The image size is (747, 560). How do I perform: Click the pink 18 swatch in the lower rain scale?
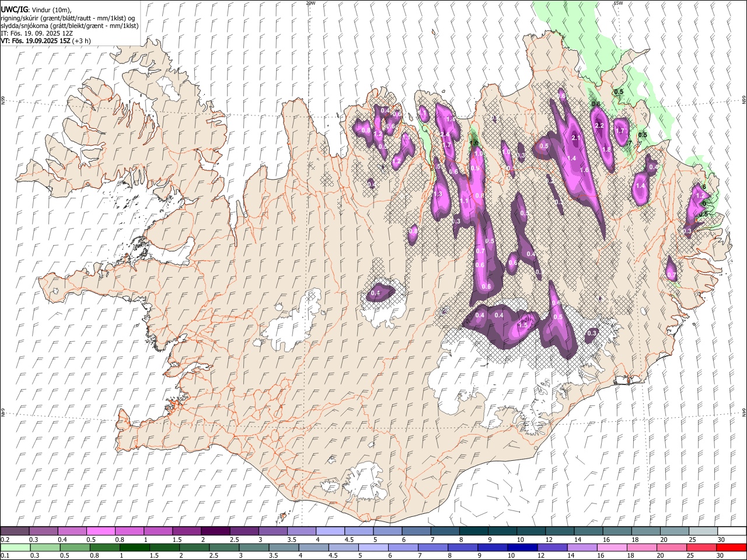[641, 547]
